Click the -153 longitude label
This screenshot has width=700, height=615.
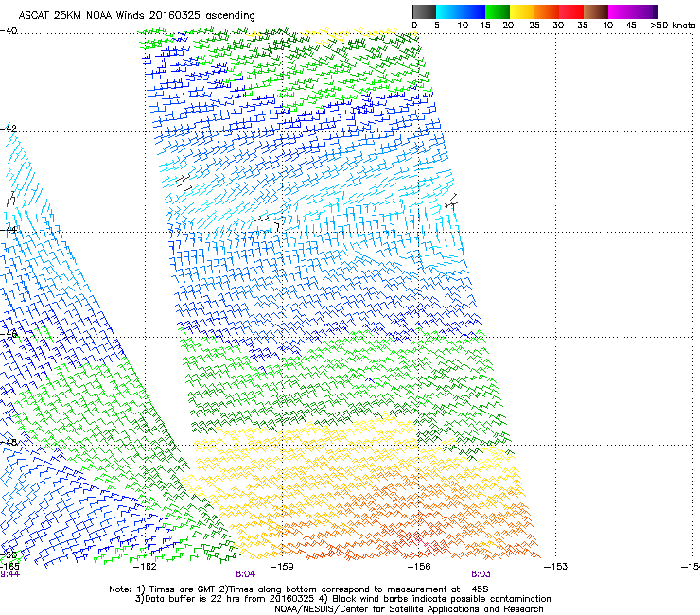(556, 567)
